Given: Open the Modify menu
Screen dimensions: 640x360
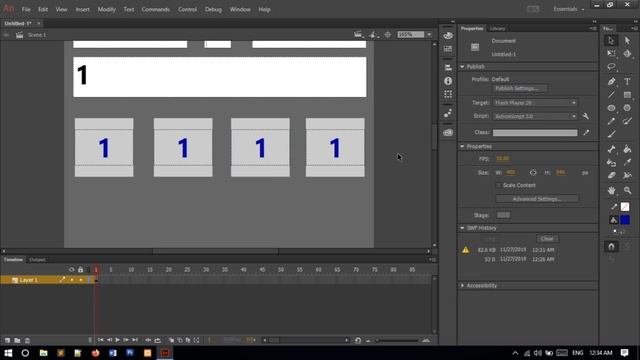Looking at the screenshot, I should (x=107, y=9).
